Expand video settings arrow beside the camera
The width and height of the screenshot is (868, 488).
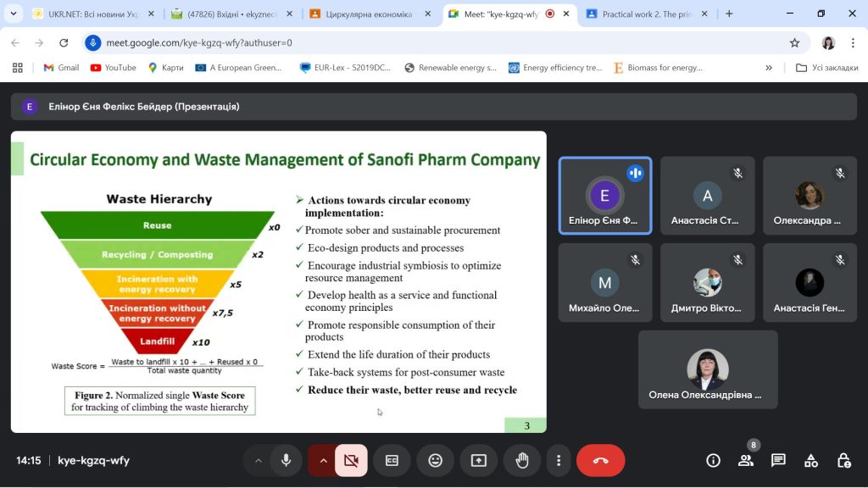click(322, 460)
